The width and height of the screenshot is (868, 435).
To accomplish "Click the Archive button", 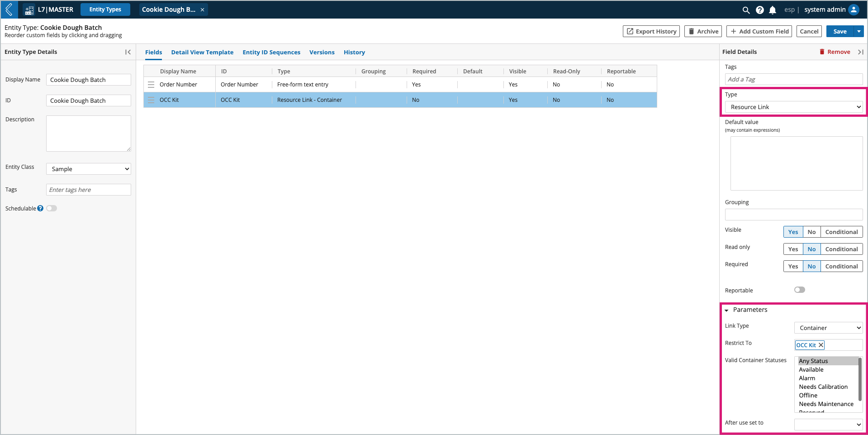I will tap(703, 31).
